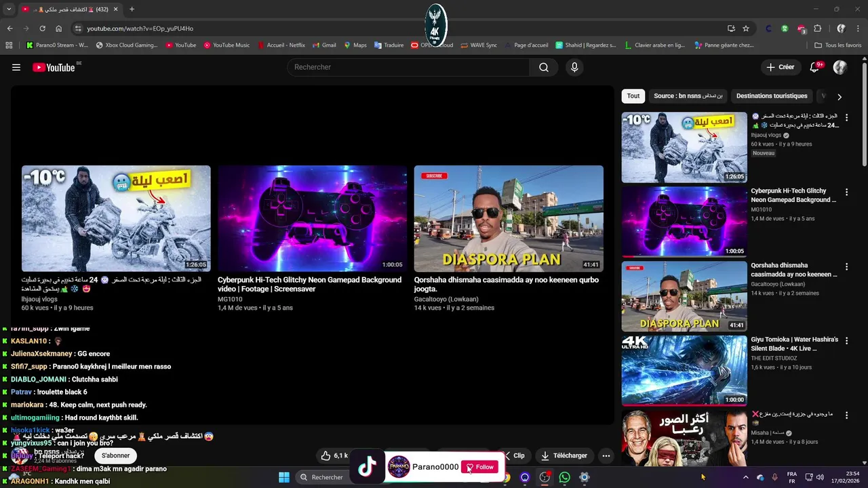Open the browser apps grid icon
This screenshot has height=488, width=868.
coord(9,45)
